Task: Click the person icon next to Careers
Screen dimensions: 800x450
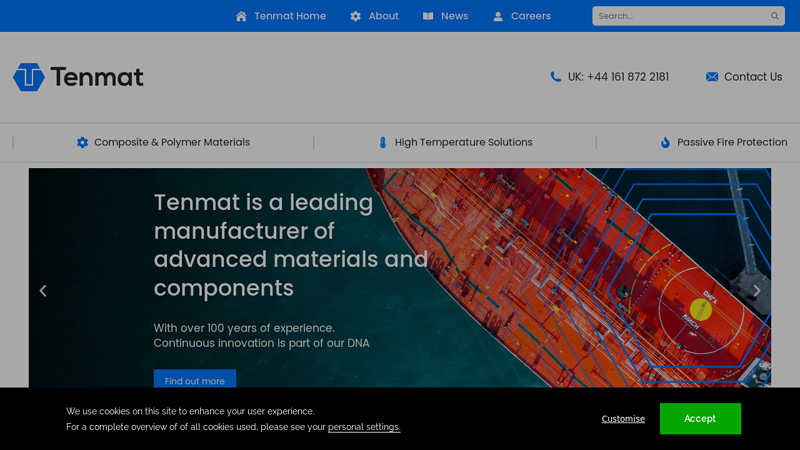Action: [x=498, y=16]
